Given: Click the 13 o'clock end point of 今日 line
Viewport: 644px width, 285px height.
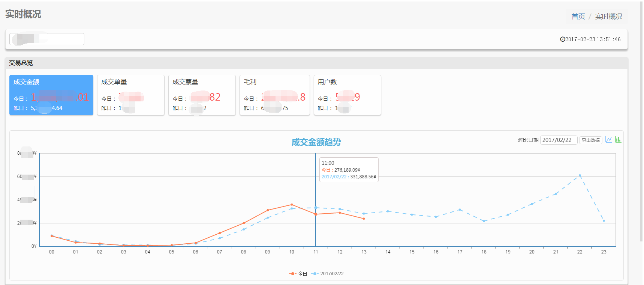Looking at the screenshot, I should pyautogui.click(x=364, y=219).
